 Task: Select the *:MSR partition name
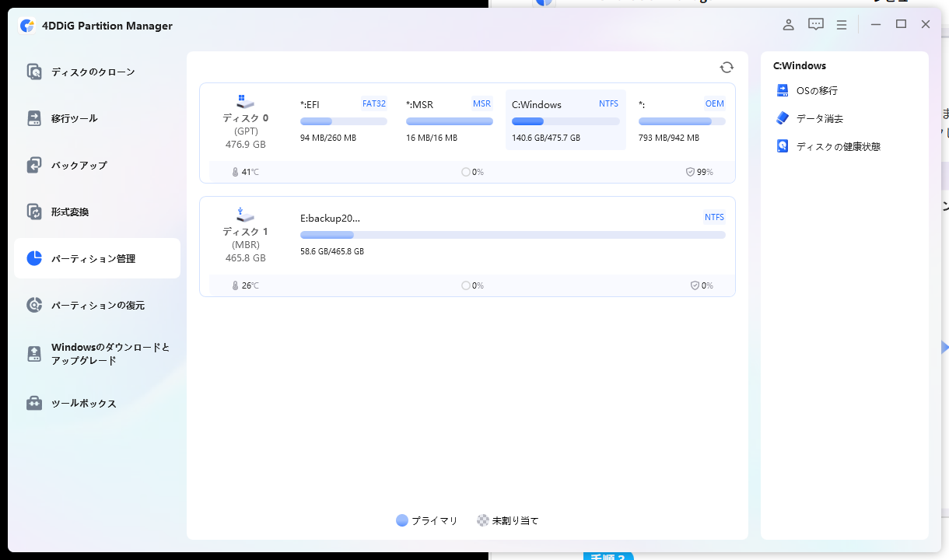click(x=419, y=105)
